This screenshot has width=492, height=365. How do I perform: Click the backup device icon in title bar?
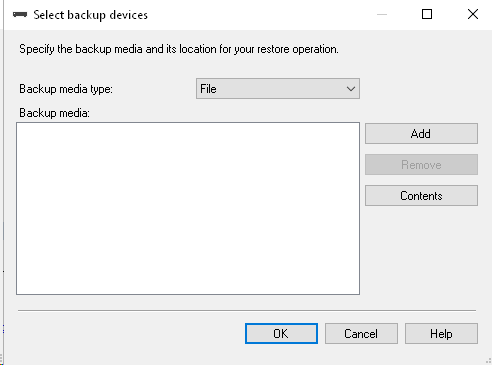pos(20,15)
